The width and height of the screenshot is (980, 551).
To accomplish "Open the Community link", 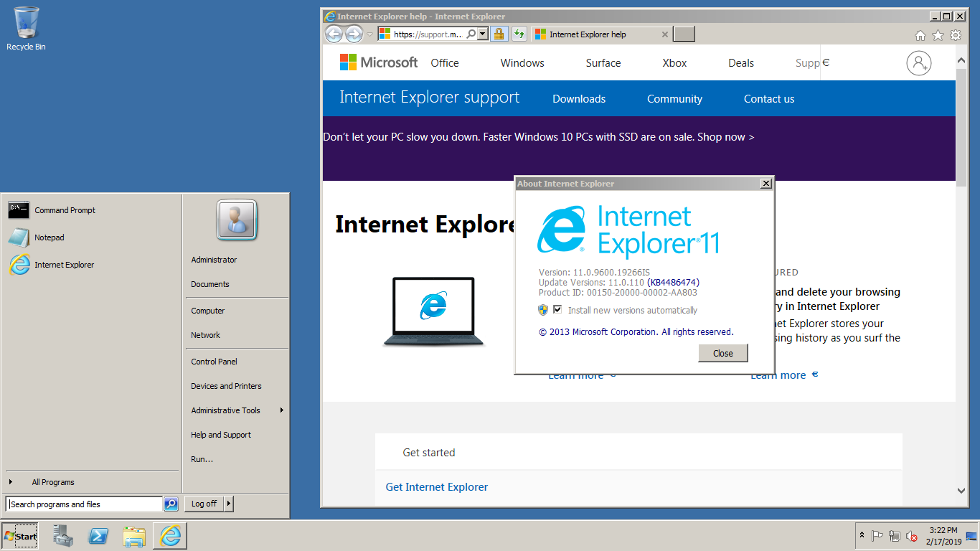I will (674, 99).
